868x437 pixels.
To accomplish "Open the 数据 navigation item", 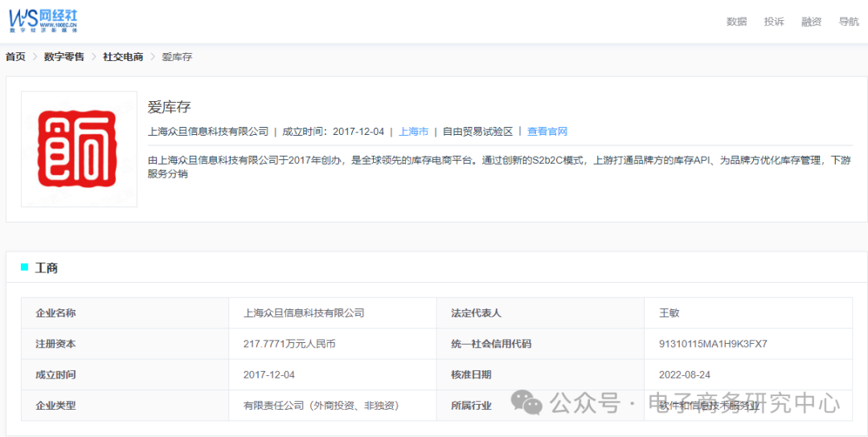I will 736,22.
